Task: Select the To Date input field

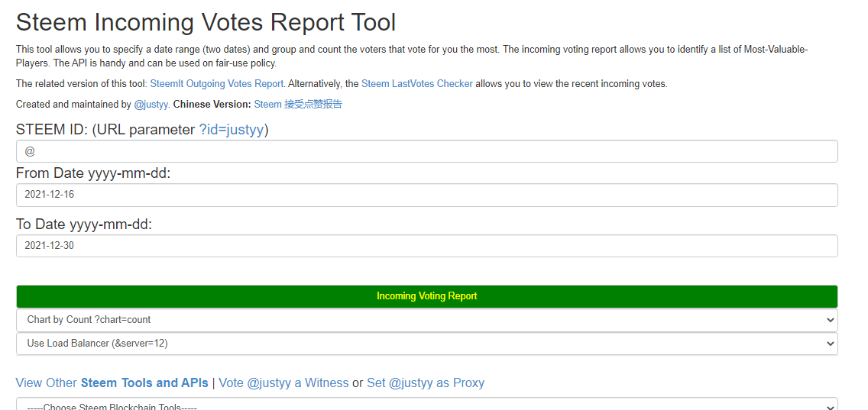Action: (427, 246)
